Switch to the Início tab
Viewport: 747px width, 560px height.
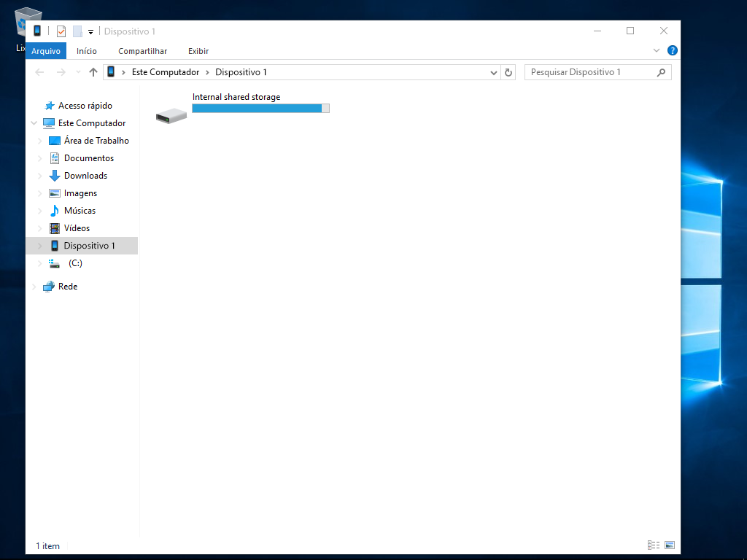click(x=87, y=51)
